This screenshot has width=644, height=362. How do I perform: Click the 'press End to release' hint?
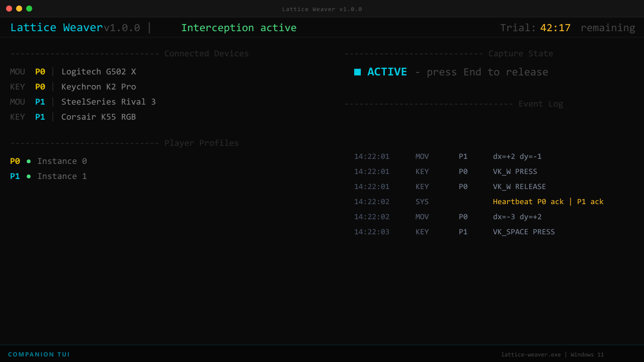tap(488, 72)
